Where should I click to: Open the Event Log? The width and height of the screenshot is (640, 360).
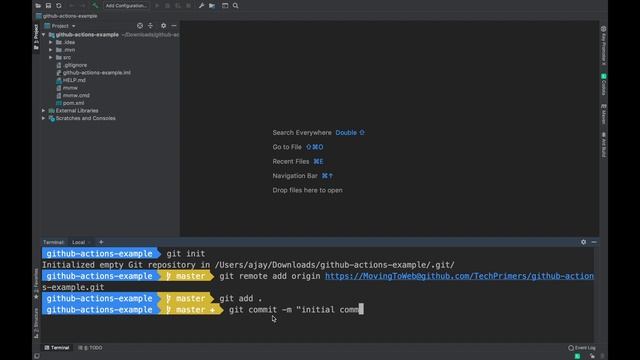(582, 348)
